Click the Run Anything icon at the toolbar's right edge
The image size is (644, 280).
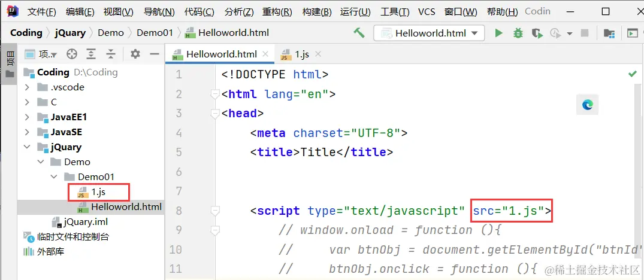(633, 34)
